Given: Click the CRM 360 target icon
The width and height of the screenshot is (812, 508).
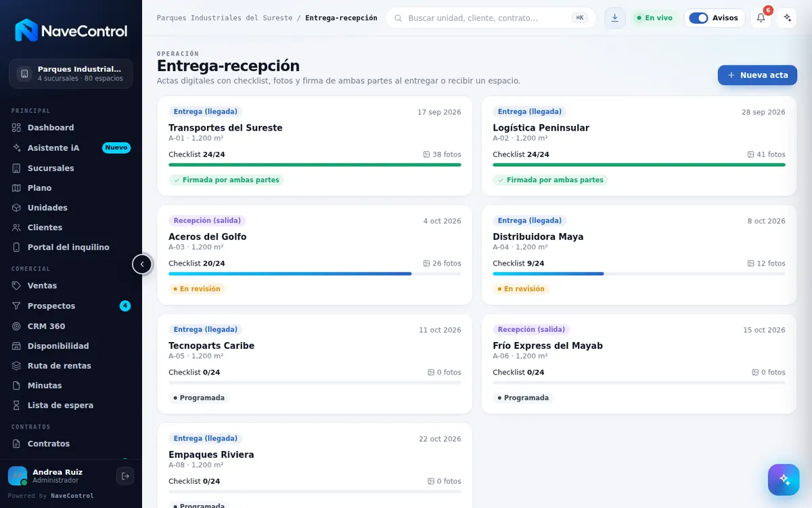Looking at the screenshot, I should pos(17,326).
